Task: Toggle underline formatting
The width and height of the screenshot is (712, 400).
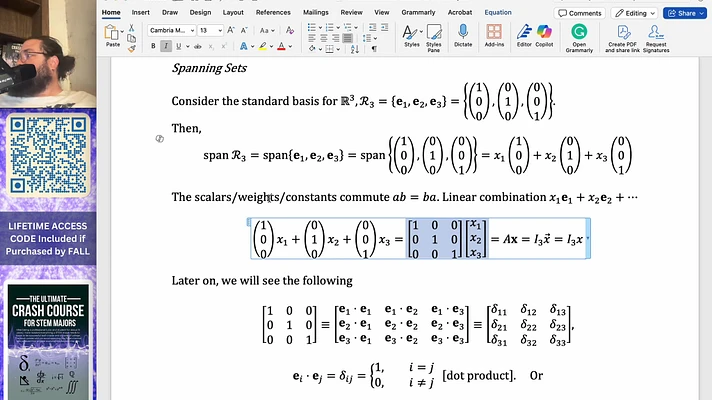Action: pos(178,46)
